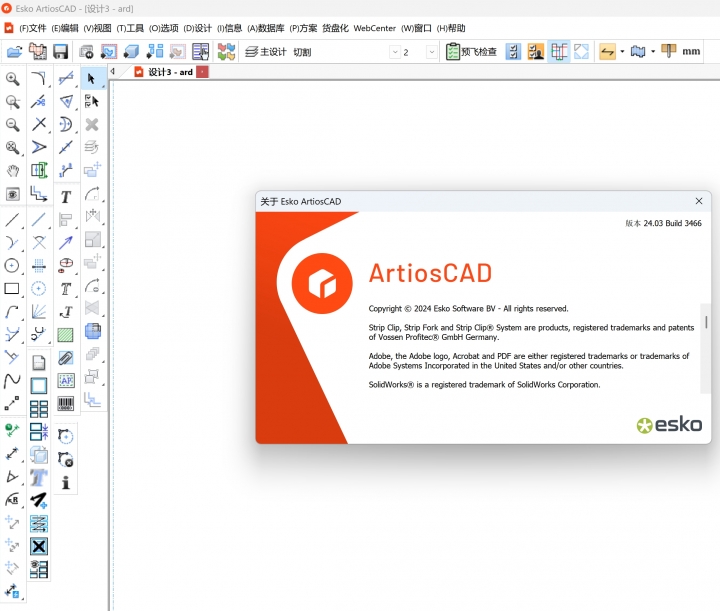
Task: Select the Circle drawing tool
Action: (12, 265)
